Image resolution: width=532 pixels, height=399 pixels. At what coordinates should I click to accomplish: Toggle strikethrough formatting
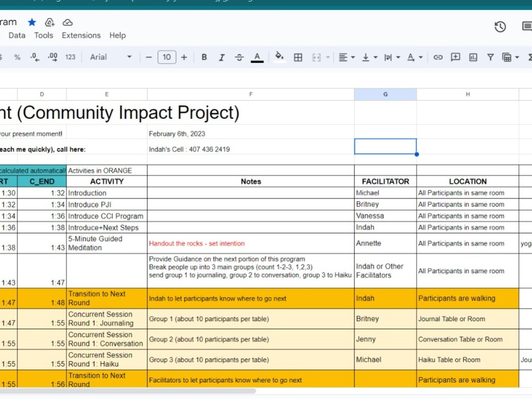[239, 57]
